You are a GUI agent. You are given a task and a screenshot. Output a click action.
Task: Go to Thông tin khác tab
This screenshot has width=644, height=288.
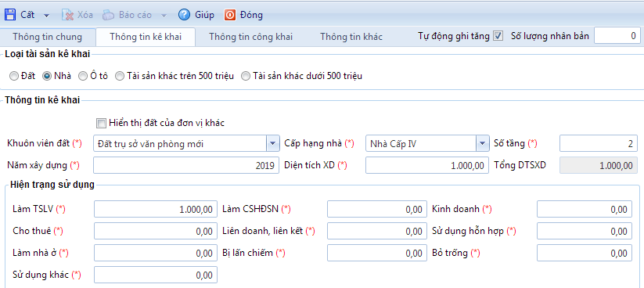[351, 37]
